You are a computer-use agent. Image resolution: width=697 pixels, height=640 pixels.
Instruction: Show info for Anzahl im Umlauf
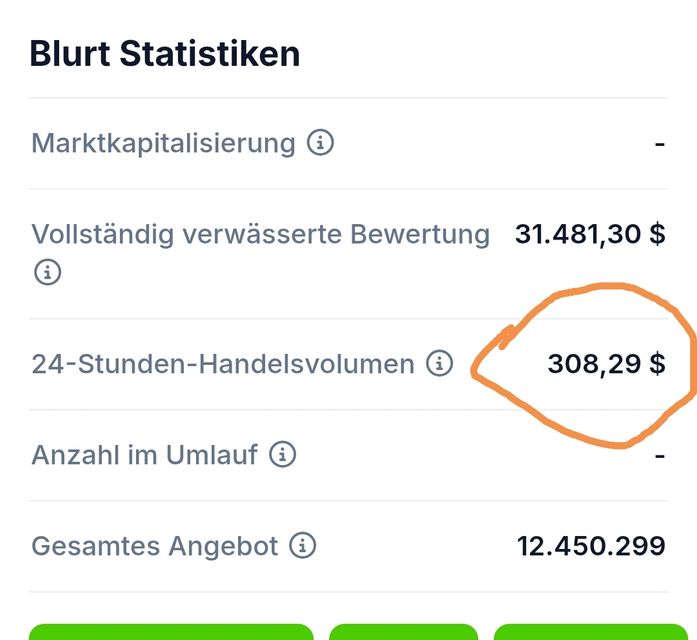(x=283, y=455)
